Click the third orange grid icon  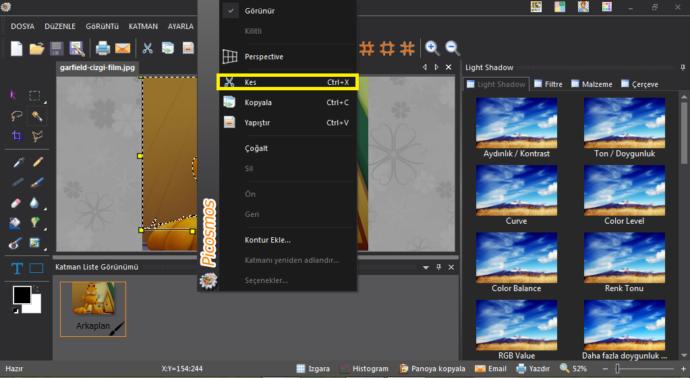407,48
